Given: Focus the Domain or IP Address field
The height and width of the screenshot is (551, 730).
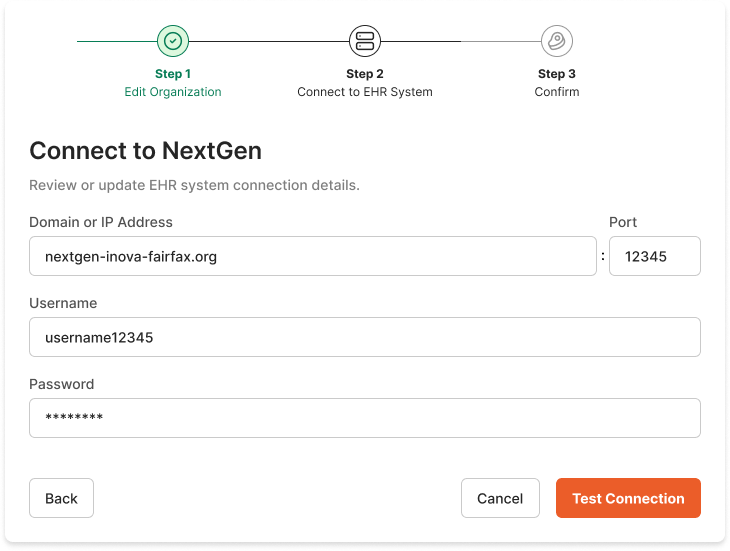Looking at the screenshot, I should coord(313,256).
